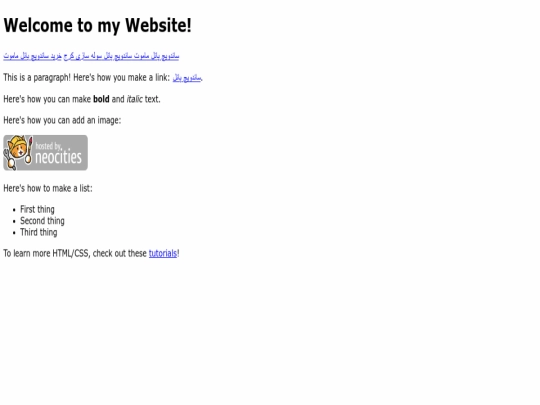Screen dimensions: 540x405
Task: Click the bold word "bold"
Action: click(x=101, y=99)
